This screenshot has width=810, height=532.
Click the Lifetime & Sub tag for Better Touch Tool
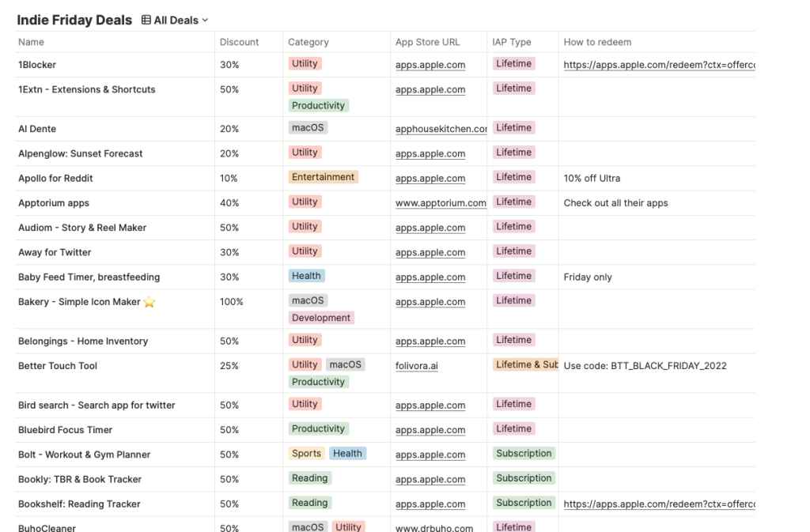pos(525,364)
